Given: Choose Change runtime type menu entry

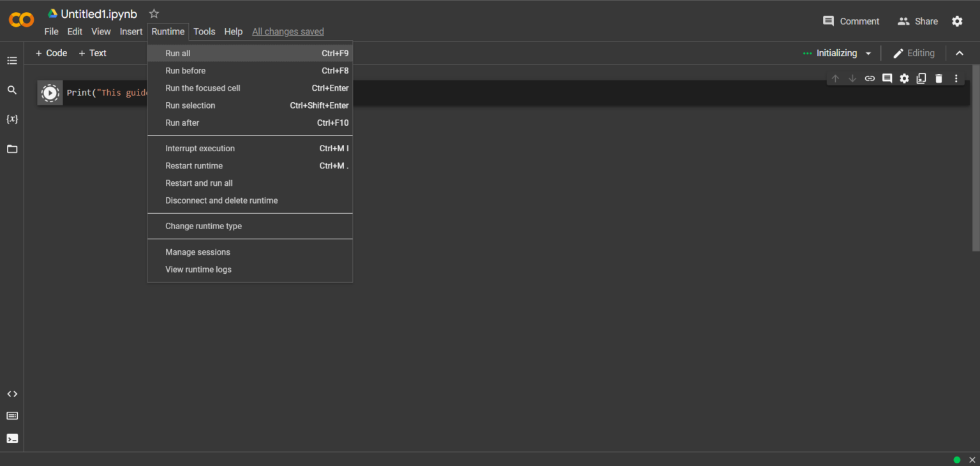Looking at the screenshot, I should pos(204,226).
